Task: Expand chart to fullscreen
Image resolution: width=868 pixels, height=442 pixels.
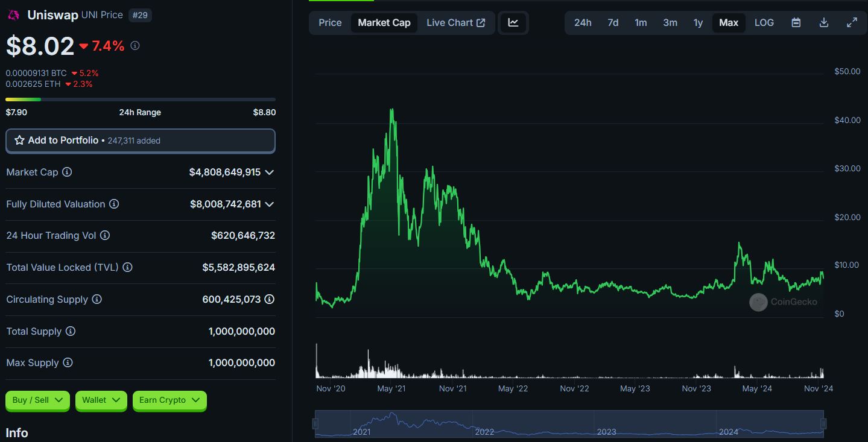Action: (x=852, y=22)
